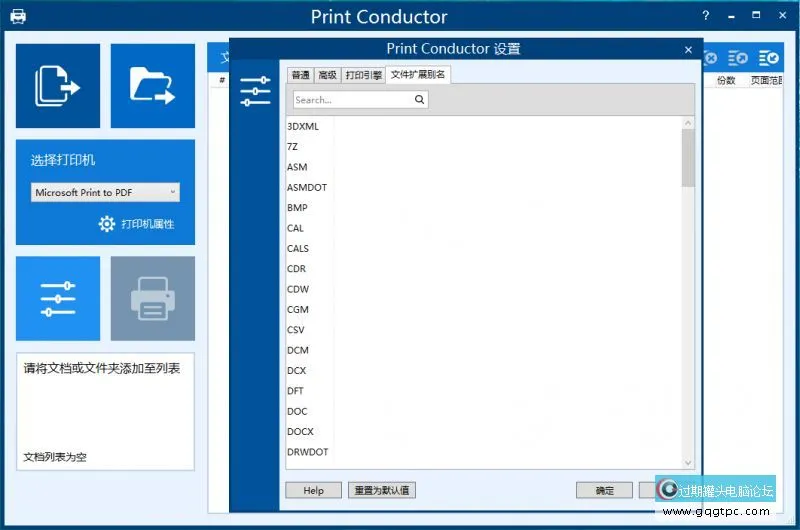Screen dimensions: 800x530
Task: Select the DOCX extension in list
Action: pyautogui.click(x=300, y=432)
